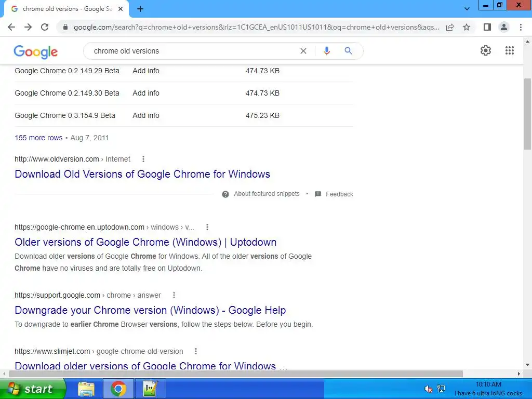The width and height of the screenshot is (532, 399).
Task: Open the Chrome profile avatar
Action: [x=504, y=27]
